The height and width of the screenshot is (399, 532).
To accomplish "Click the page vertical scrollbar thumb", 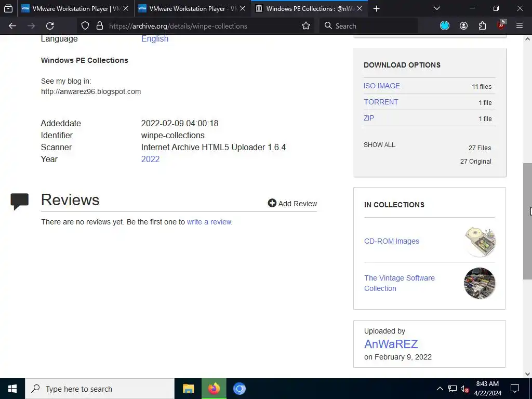I will [x=527, y=221].
